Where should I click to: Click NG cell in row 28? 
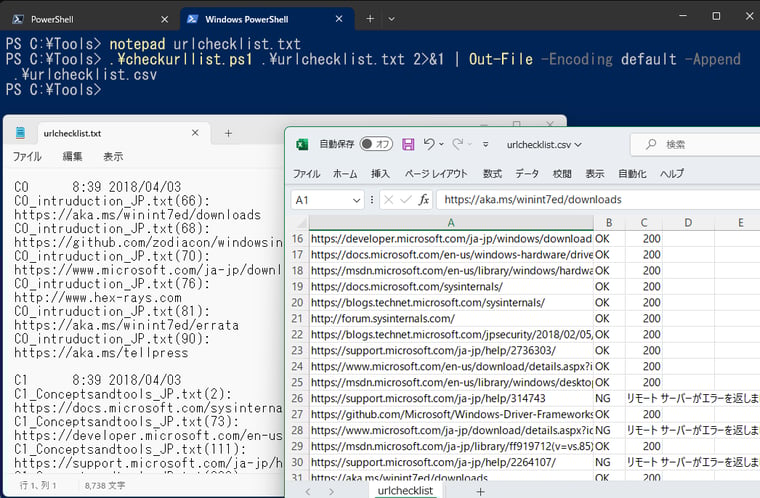point(609,430)
